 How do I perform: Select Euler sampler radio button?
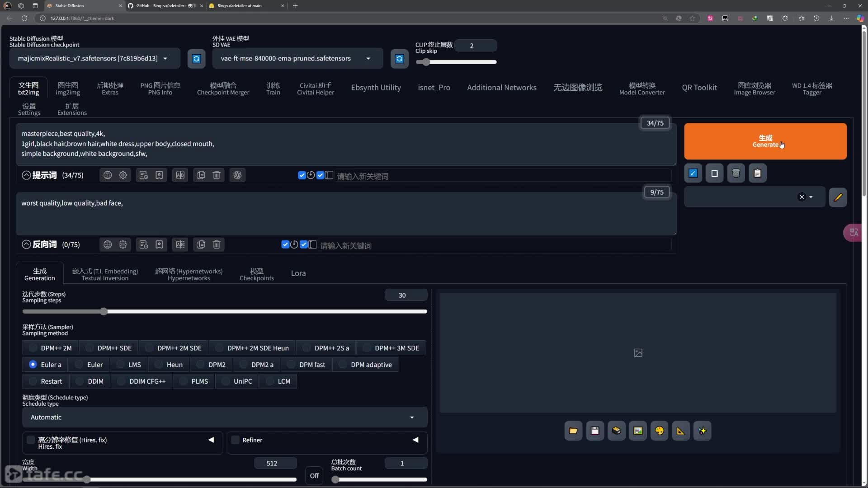click(x=89, y=365)
